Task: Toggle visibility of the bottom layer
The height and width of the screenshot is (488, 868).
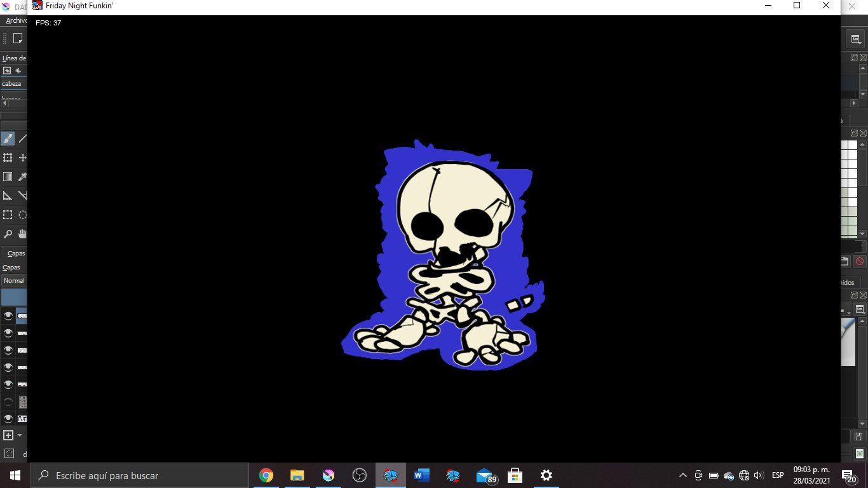Action: pyautogui.click(x=8, y=419)
